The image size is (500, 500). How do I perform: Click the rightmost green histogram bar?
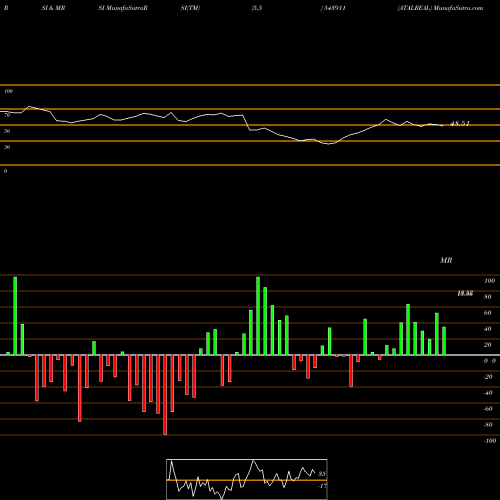click(x=444, y=341)
